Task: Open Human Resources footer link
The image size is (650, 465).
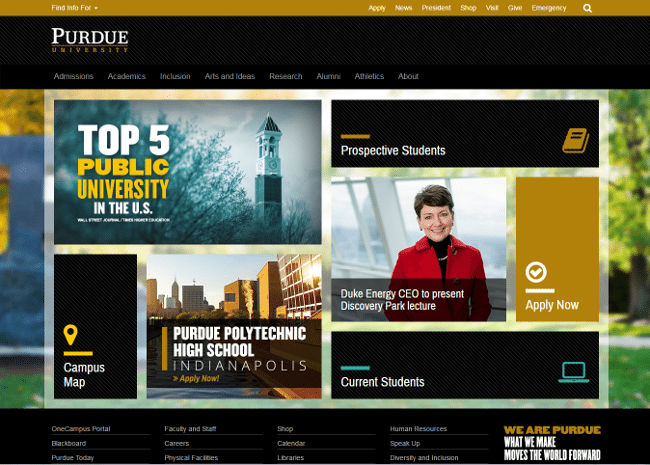Action: (418, 429)
